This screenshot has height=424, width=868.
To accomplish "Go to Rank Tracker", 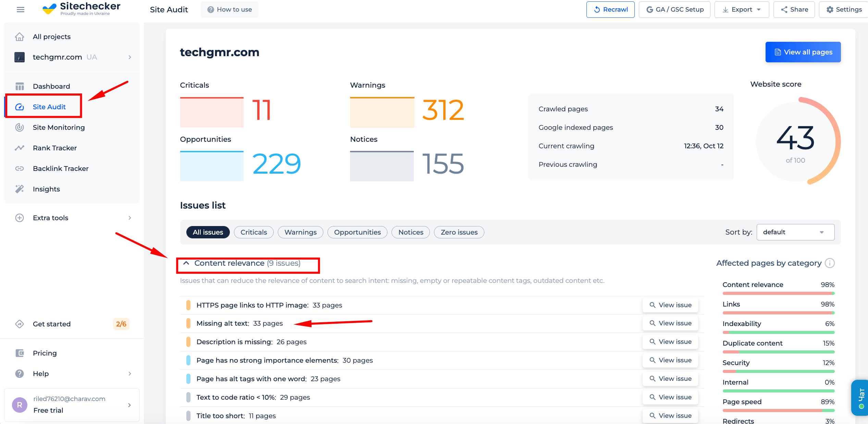I will pyautogui.click(x=55, y=148).
